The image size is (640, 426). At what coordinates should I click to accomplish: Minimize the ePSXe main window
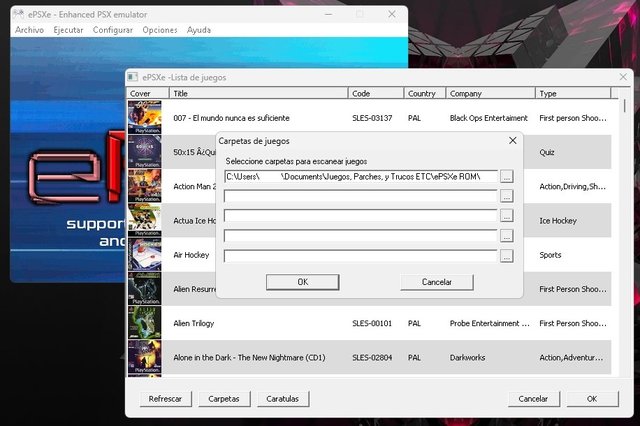pos(328,14)
